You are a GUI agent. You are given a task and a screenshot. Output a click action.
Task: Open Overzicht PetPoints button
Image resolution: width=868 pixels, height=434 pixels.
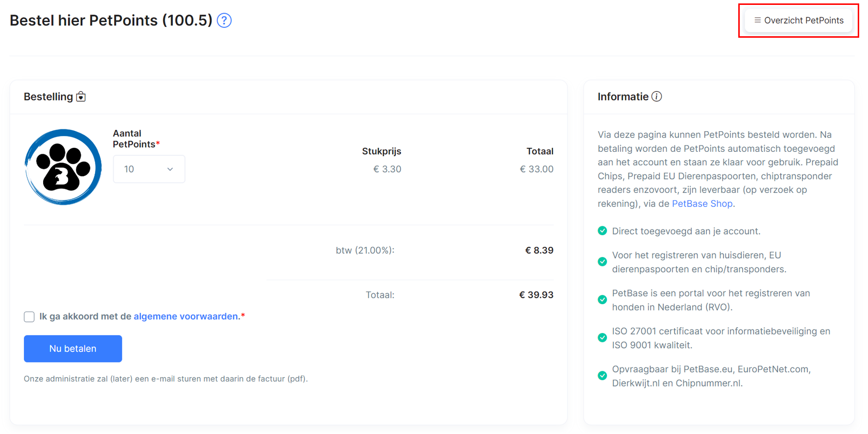click(x=798, y=21)
